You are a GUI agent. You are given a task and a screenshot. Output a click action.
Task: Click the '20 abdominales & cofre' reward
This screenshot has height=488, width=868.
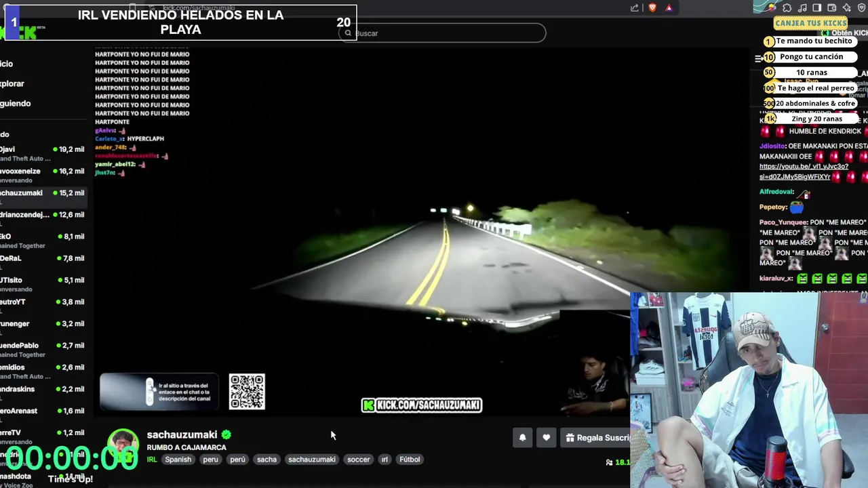click(x=811, y=103)
